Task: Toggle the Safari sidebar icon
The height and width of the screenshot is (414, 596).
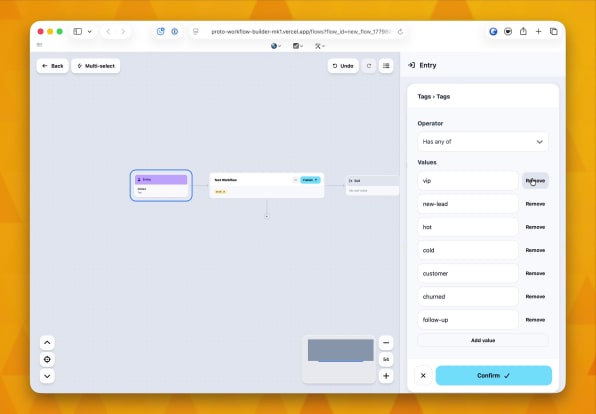Action: (78, 32)
